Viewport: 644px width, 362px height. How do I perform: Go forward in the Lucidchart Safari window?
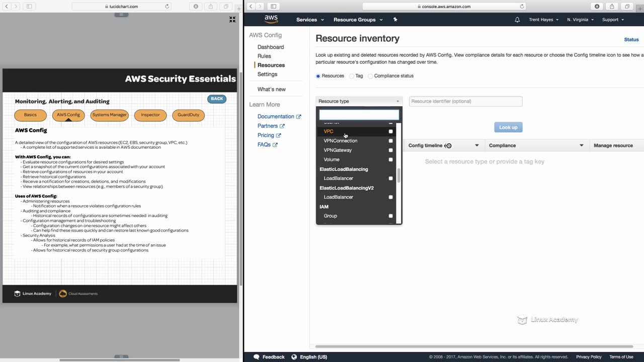(x=16, y=7)
